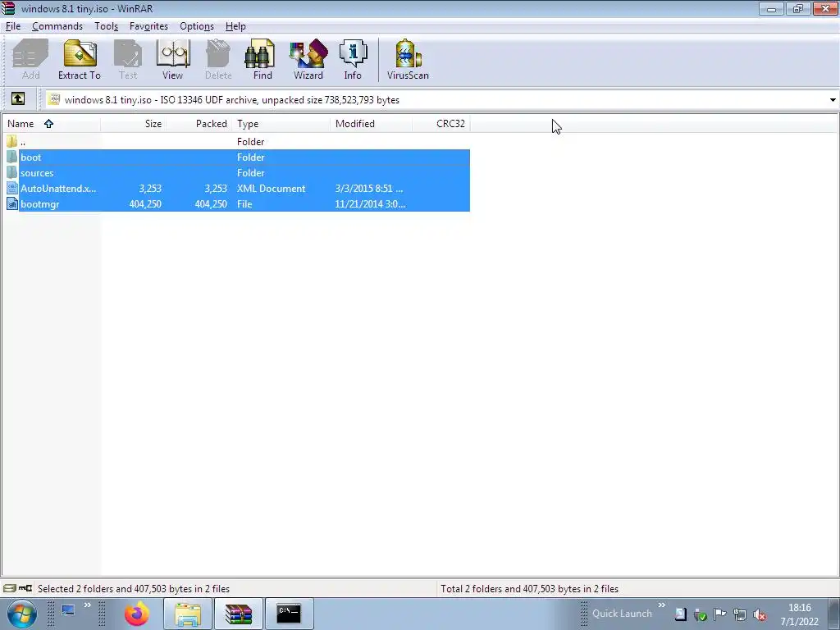
Task: Sort by Packed column header
Action: (199, 124)
